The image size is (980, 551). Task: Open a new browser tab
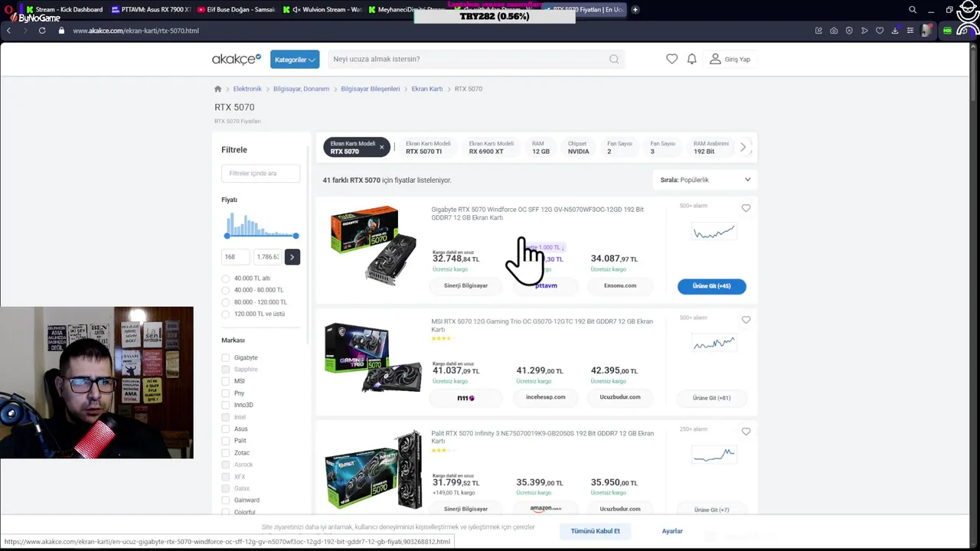[635, 9]
